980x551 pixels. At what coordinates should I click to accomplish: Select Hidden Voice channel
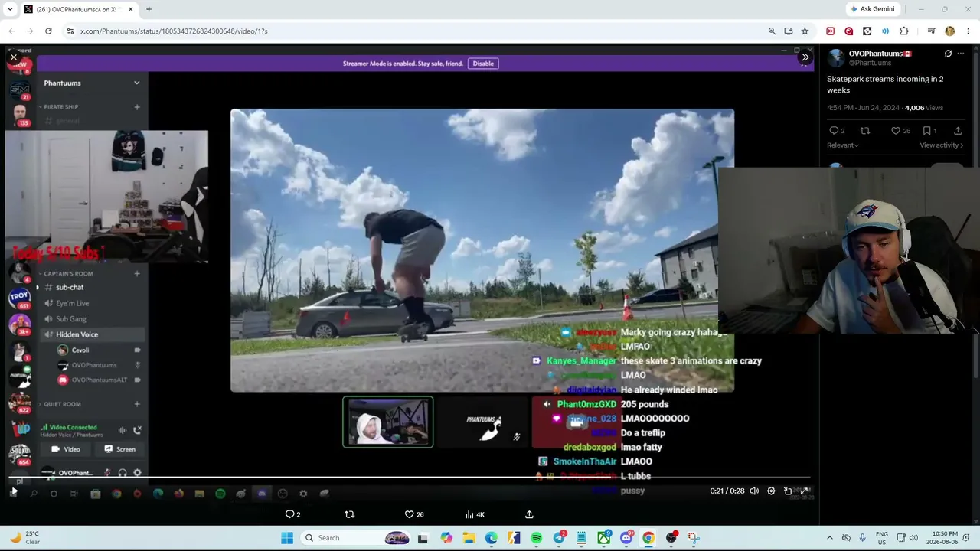(92, 334)
